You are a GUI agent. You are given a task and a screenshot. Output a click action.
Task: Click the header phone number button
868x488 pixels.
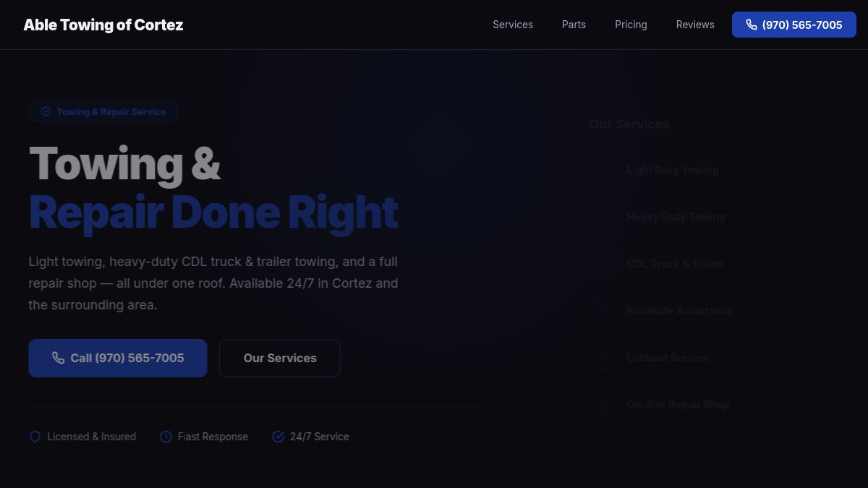[794, 25]
